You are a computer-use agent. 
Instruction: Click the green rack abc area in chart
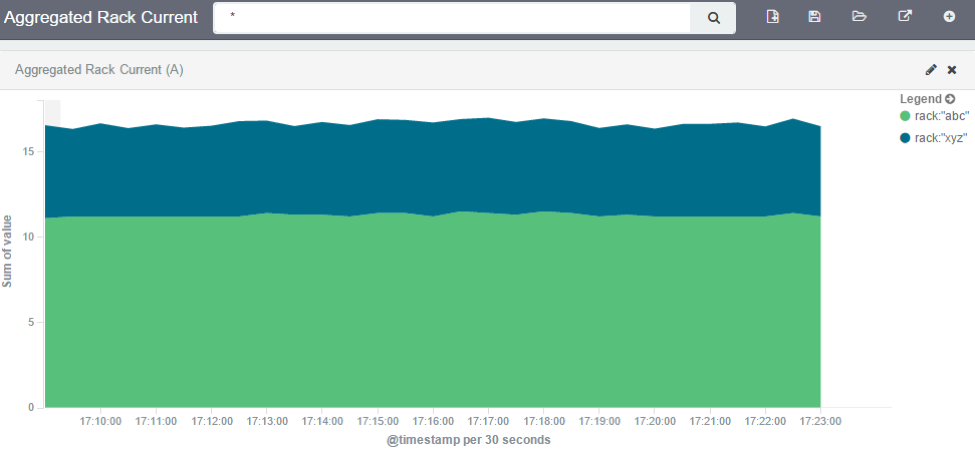(433, 311)
